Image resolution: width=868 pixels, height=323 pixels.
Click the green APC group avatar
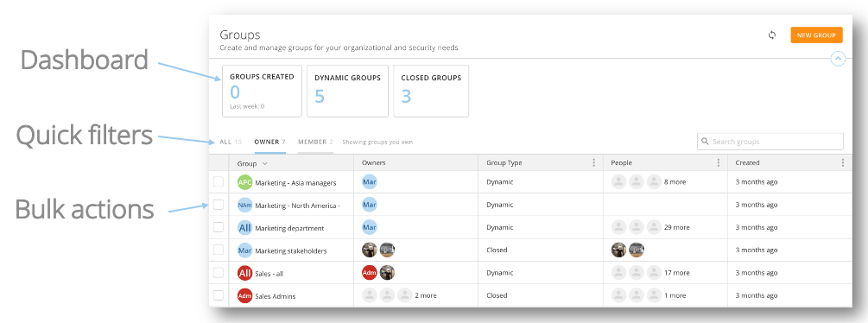pyautogui.click(x=244, y=182)
